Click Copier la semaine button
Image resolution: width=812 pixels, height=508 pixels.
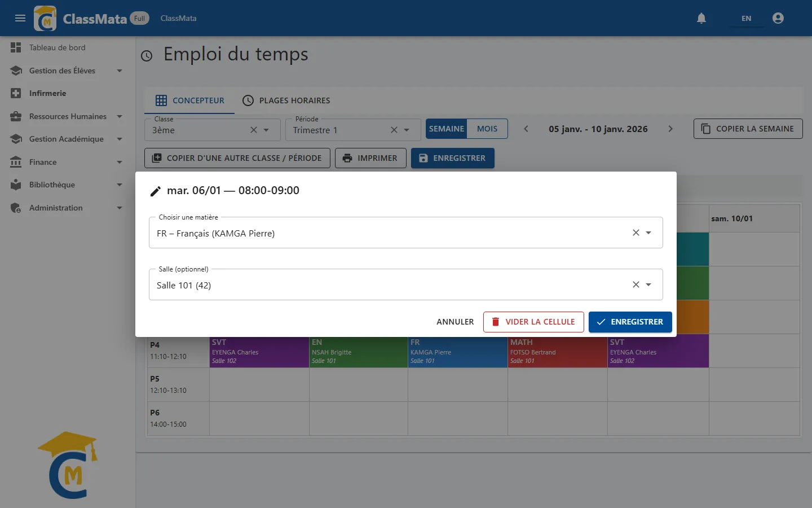(748, 129)
